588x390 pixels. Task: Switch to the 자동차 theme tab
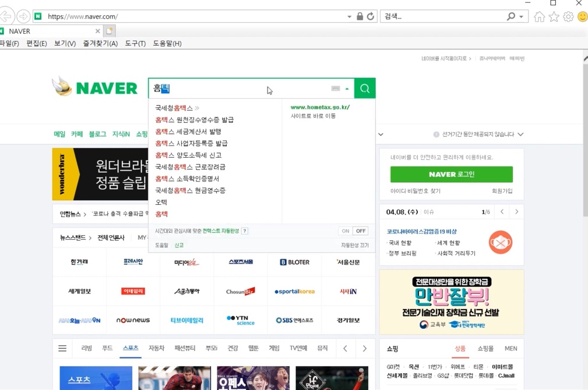(156, 348)
